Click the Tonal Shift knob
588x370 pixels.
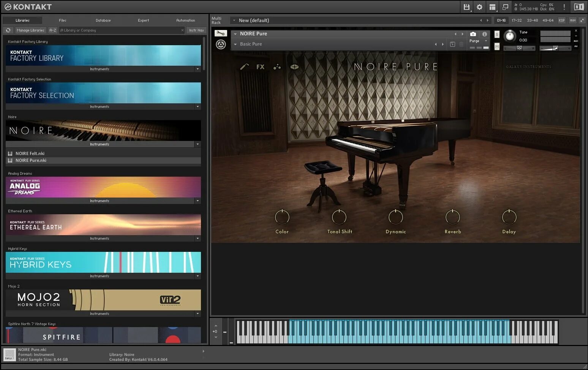click(339, 217)
